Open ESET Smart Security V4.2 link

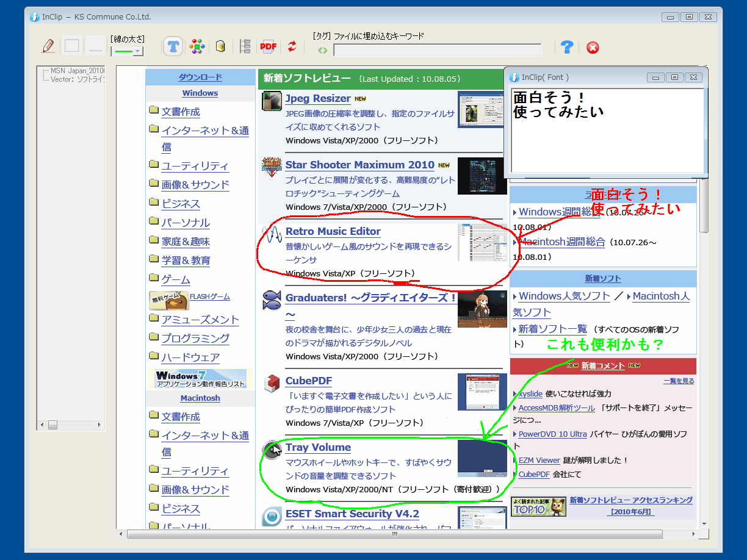point(352,514)
